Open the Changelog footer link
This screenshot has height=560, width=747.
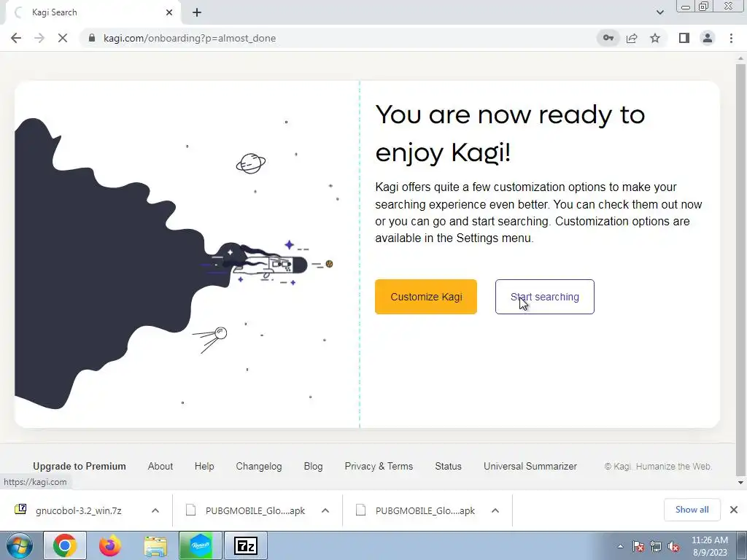(x=259, y=466)
